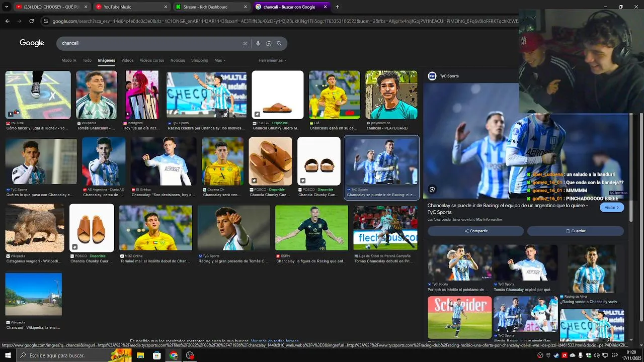Open hopscotch YouTube thumbnail result
The image size is (644, 362).
pos(38,95)
